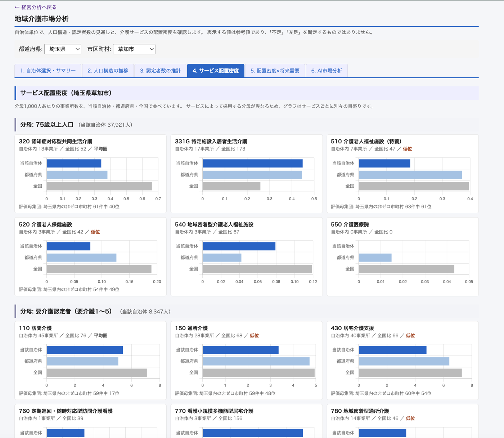Click the 地域介護市場分析 page title
This screenshot has width=504, height=438.
(42, 19)
